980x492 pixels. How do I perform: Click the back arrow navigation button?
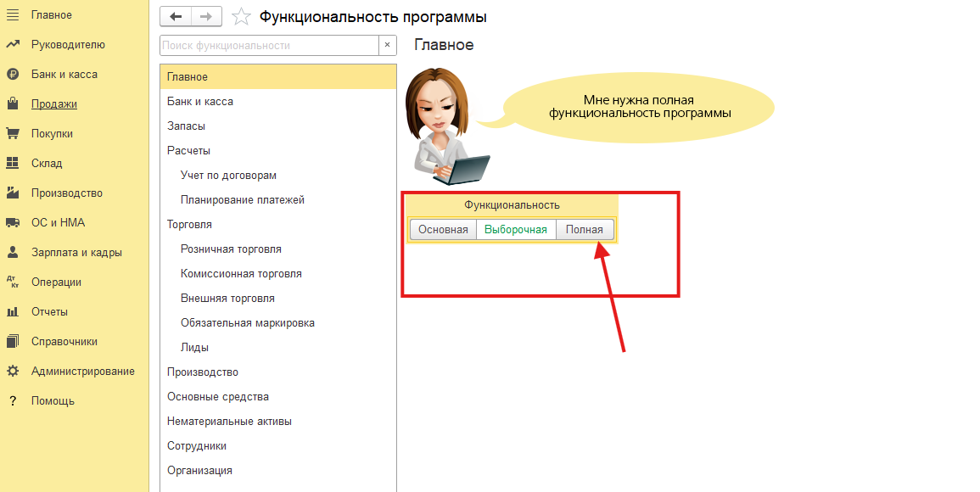click(x=176, y=16)
